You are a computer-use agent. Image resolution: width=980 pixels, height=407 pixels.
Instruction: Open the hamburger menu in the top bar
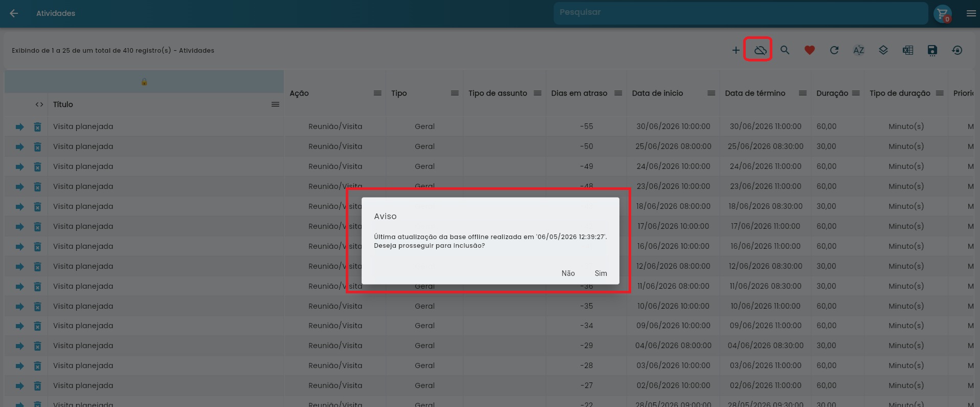click(x=971, y=13)
